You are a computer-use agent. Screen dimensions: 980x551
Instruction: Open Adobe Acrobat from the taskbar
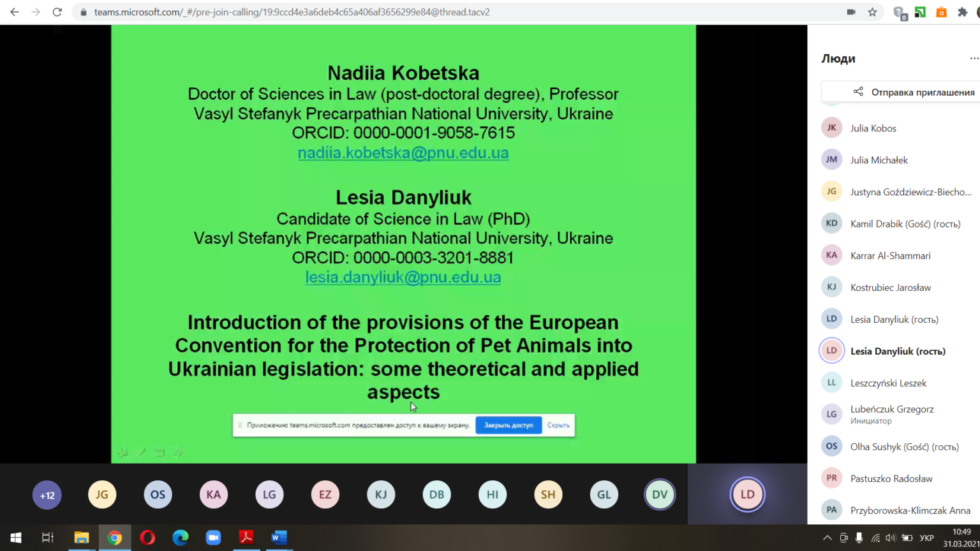tap(246, 538)
